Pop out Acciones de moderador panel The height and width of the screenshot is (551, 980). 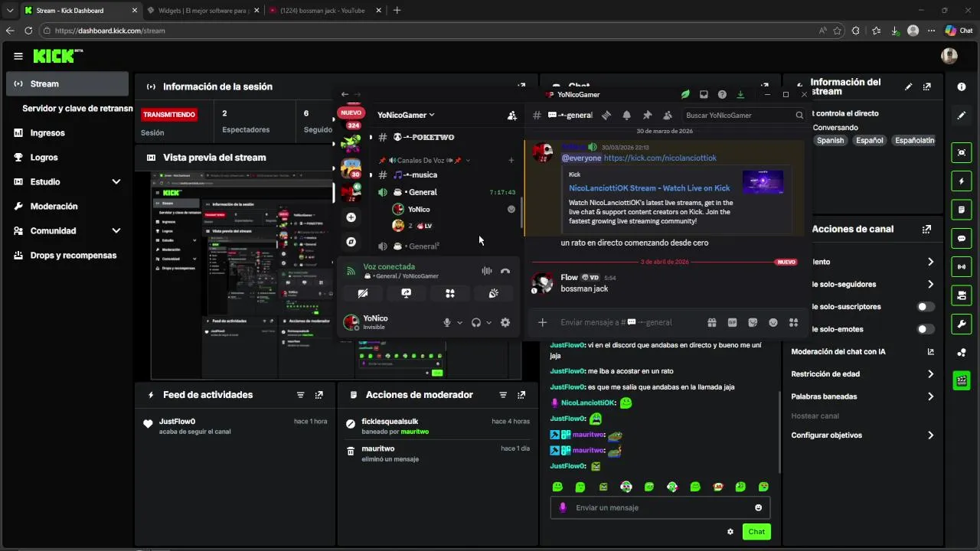pyautogui.click(x=521, y=395)
